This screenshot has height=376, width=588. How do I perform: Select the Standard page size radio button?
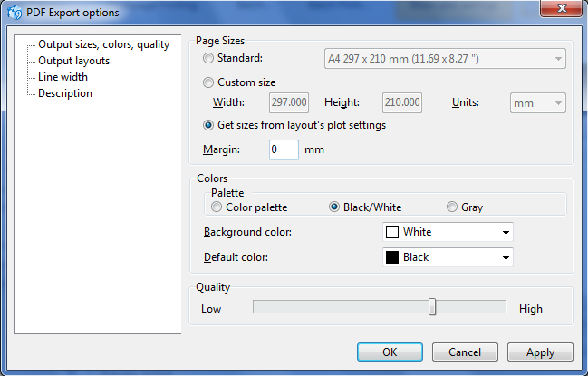208,58
